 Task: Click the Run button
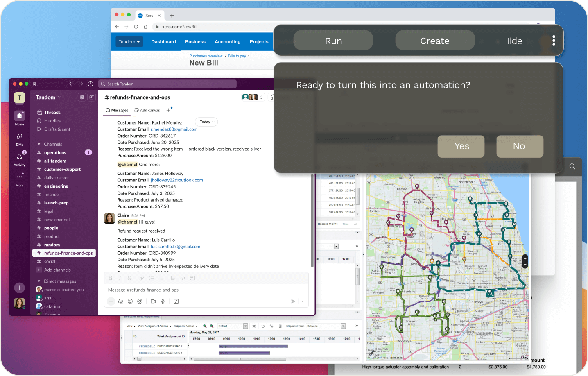pos(333,41)
